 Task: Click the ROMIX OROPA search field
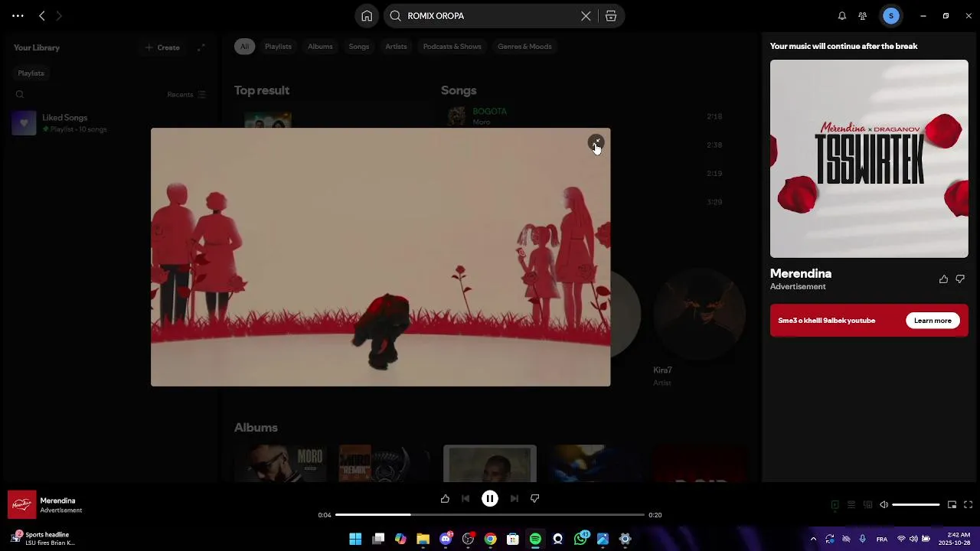[x=490, y=16]
